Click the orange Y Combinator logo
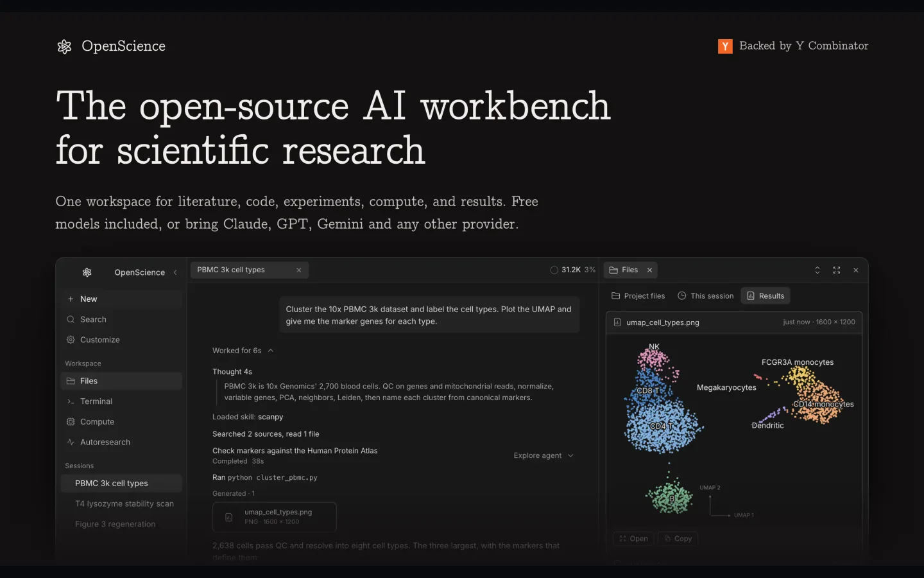This screenshot has height=578, width=924. (x=725, y=46)
